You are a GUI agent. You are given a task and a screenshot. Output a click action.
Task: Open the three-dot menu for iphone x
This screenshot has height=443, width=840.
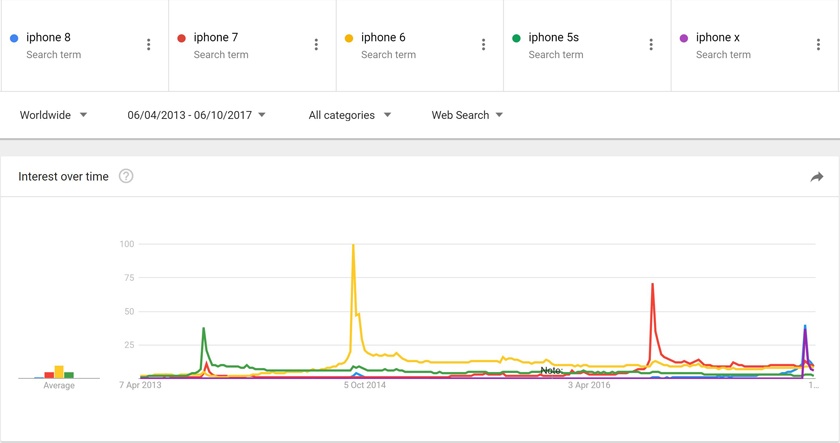(x=818, y=45)
